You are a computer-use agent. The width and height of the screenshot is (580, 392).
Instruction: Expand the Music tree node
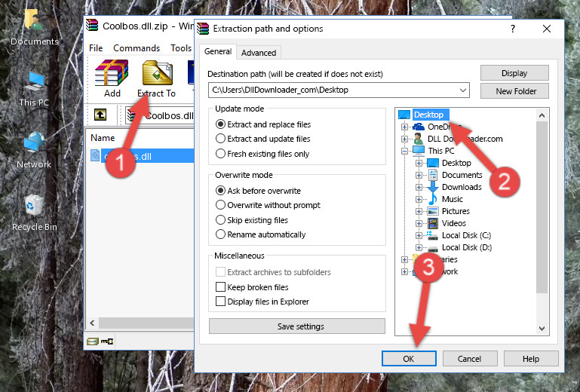pos(419,199)
